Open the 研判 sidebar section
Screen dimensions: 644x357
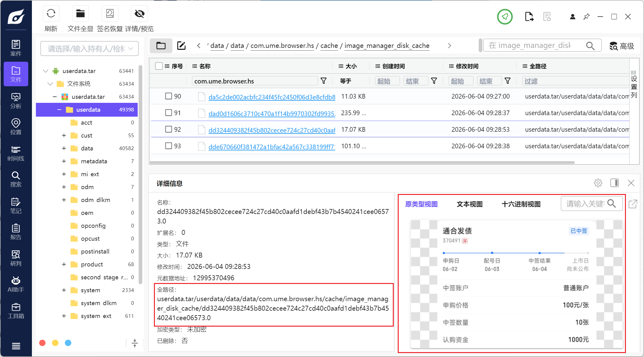click(16, 258)
